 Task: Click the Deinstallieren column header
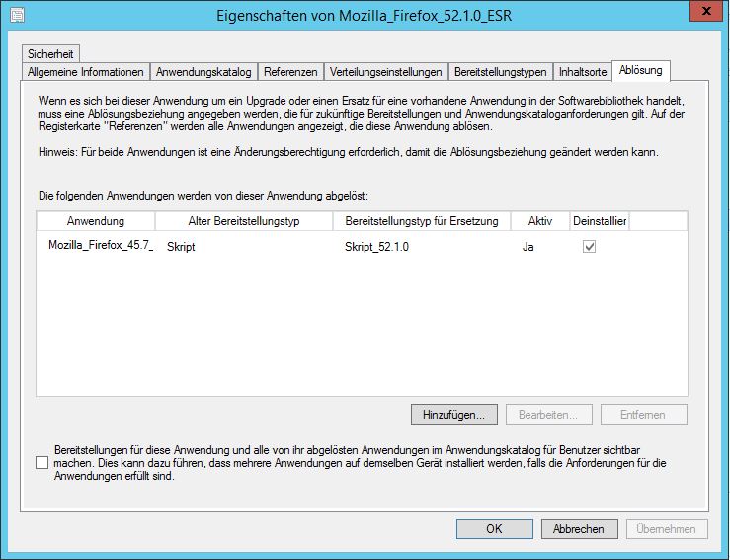tap(600, 221)
